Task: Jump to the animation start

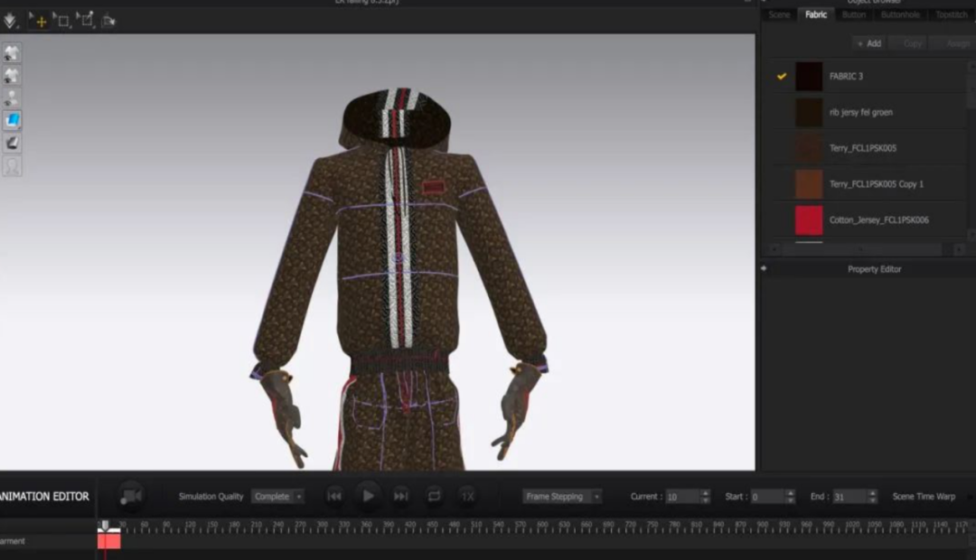Action: tap(334, 496)
